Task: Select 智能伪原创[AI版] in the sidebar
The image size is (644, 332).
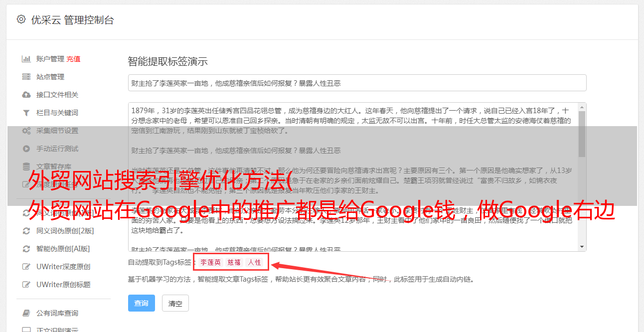Action: 63,249
